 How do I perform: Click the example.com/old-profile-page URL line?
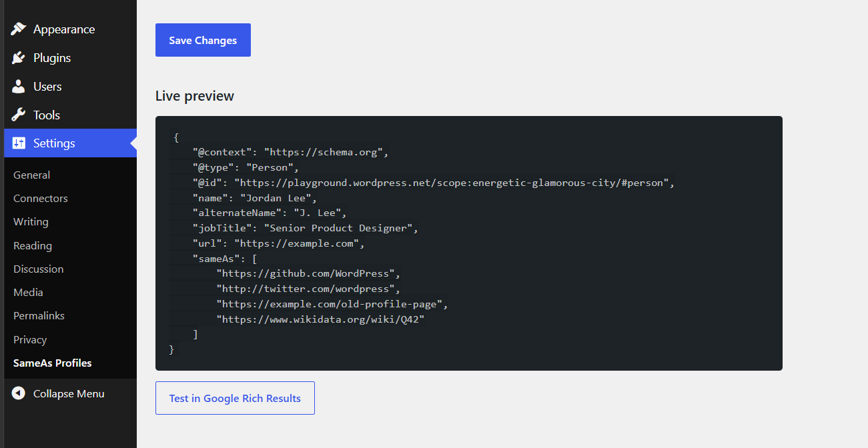[332, 304]
